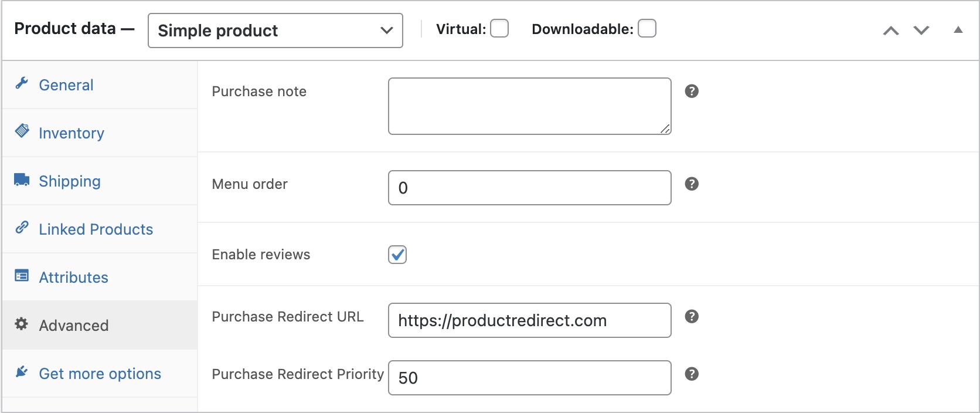The width and height of the screenshot is (980, 413).
Task: Move Product data panel down
Action: [921, 31]
